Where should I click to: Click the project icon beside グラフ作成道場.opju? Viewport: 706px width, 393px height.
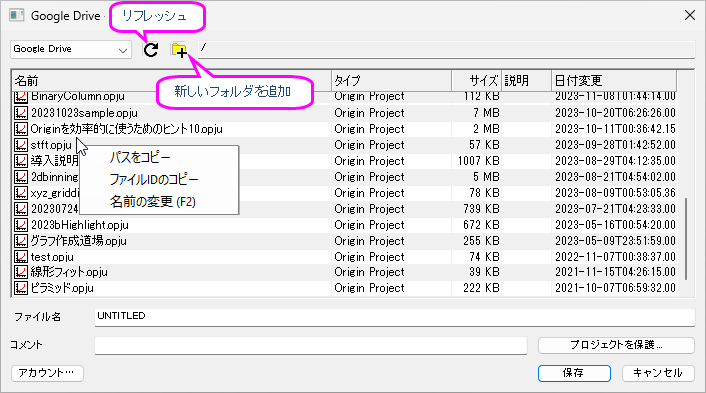(21, 241)
